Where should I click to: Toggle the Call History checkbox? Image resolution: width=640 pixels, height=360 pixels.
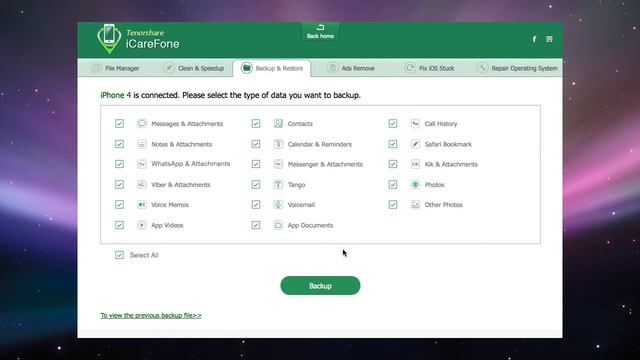[393, 123]
